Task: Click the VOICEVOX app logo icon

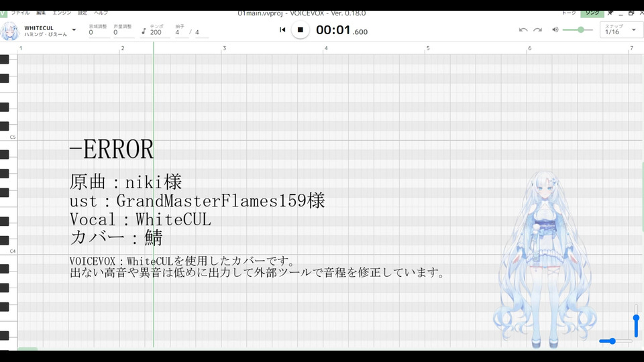Action: (3, 13)
